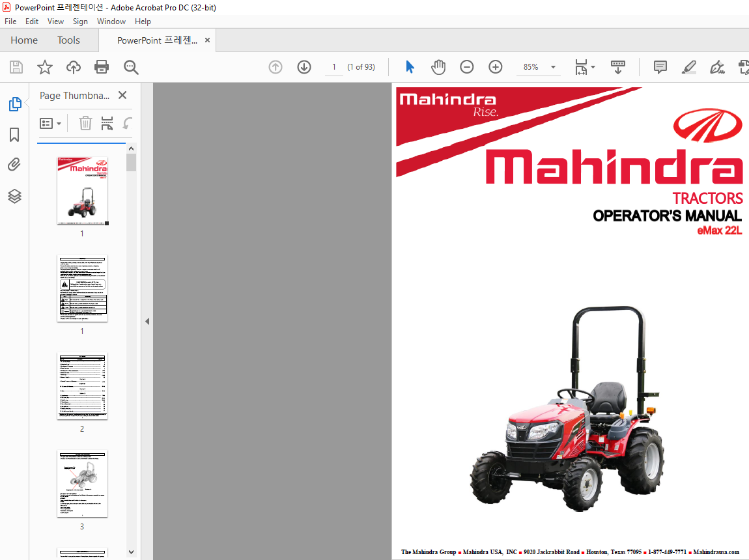Open the View menu
Image resolution: width=749 pixels, height=560 pixels.
click(x=55, y=21)
